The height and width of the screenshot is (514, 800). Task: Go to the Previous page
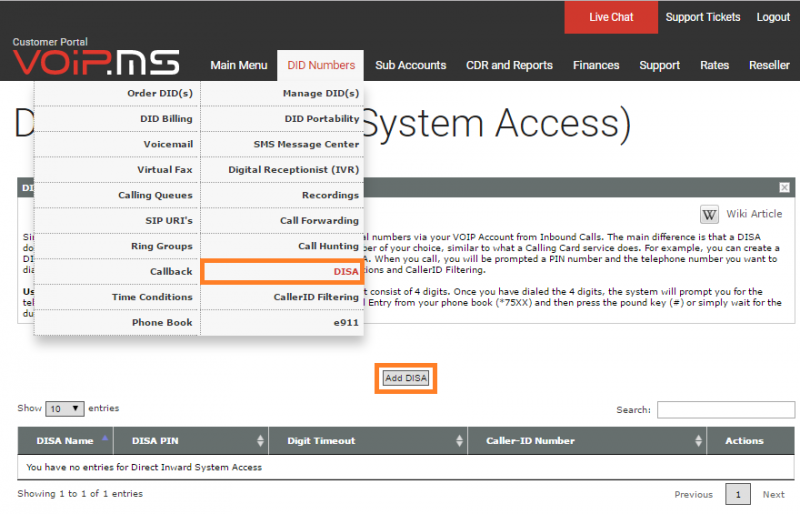tap(693, 495)
